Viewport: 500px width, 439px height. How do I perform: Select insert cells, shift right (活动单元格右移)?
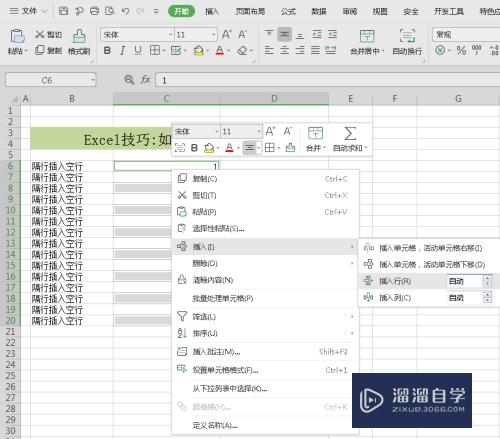429,248
